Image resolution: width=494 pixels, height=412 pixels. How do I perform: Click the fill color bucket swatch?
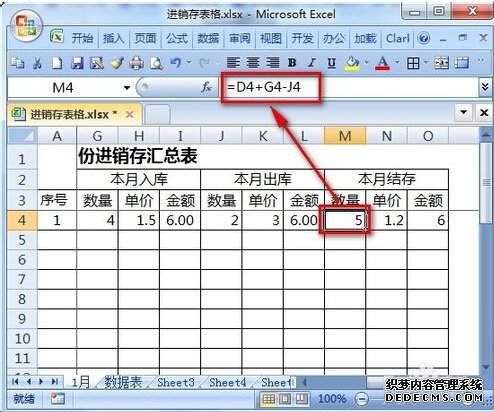(353, 63)
